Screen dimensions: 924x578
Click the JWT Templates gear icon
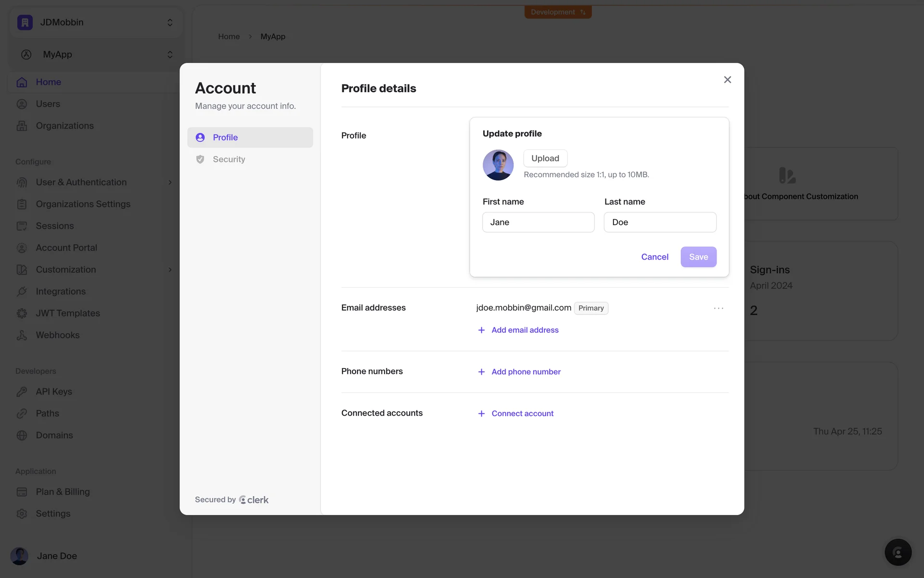coord(22,314)
